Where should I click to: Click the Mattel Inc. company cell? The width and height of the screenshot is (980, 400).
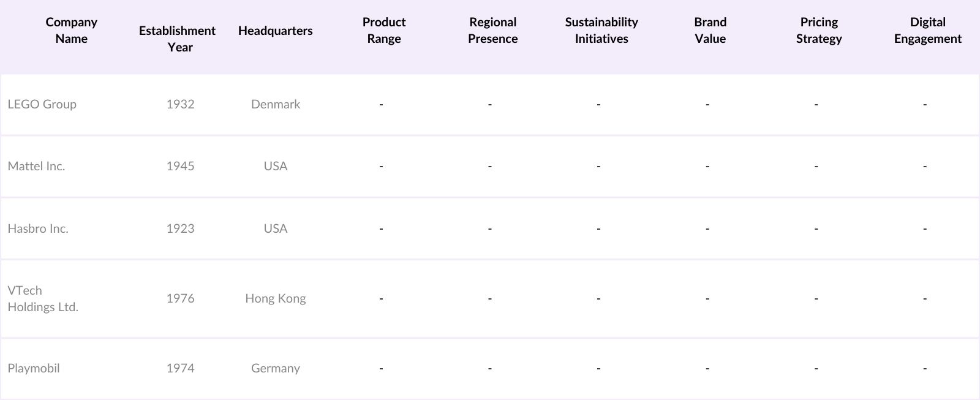36,166
